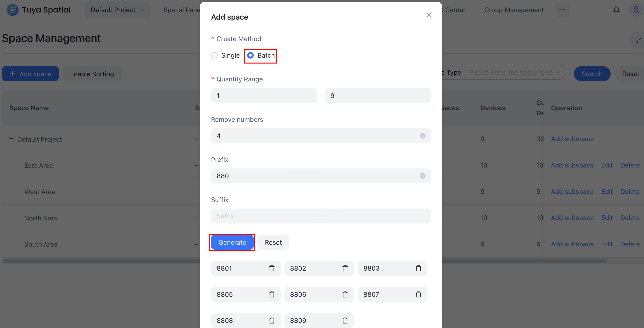The height and width of the screenshot is (328, 644).
Task: Remove the 8803 entry with trash icon
Action: click(418, 268)
